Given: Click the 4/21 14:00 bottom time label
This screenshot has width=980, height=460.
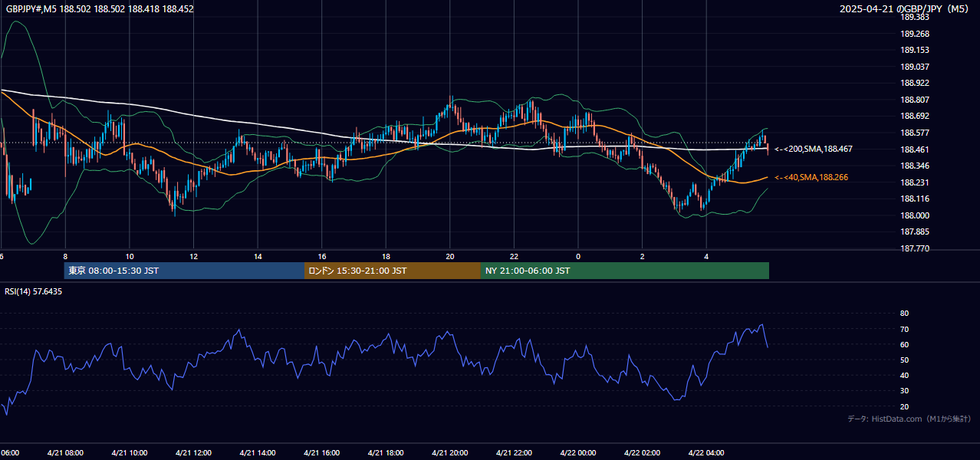Looking at the screenshot, I should tap(258, 453).
